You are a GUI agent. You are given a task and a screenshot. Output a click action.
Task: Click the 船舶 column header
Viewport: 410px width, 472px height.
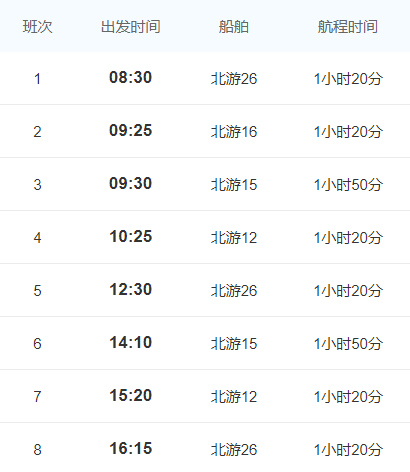[234, 27]
